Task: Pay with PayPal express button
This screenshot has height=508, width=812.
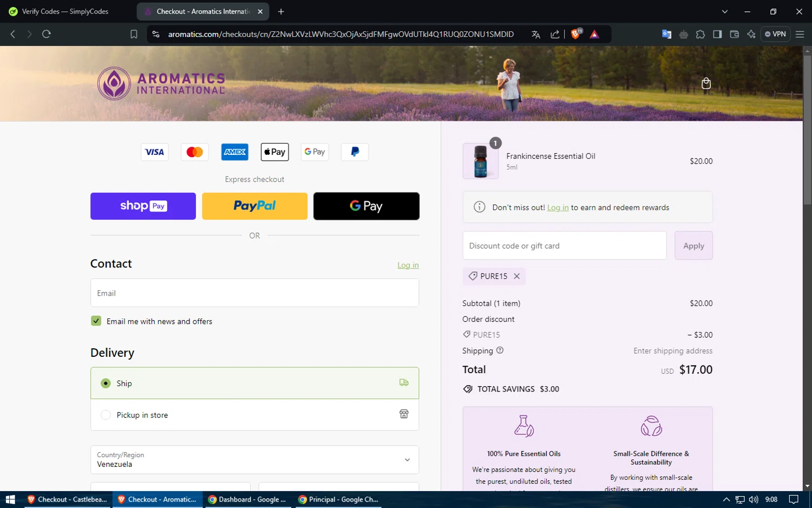Action: coord(254,206)
